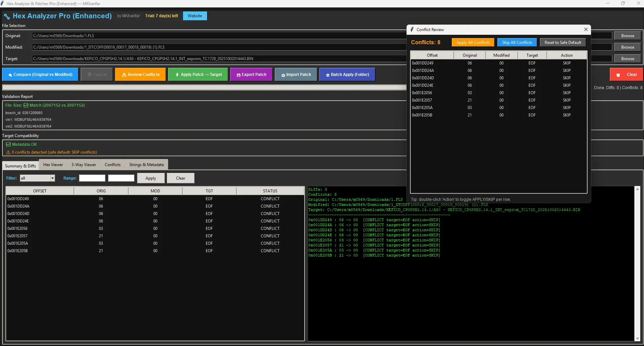
Task: Select the magnifier Compare (Original vs Modified) icon
Action: pos(10,74)
